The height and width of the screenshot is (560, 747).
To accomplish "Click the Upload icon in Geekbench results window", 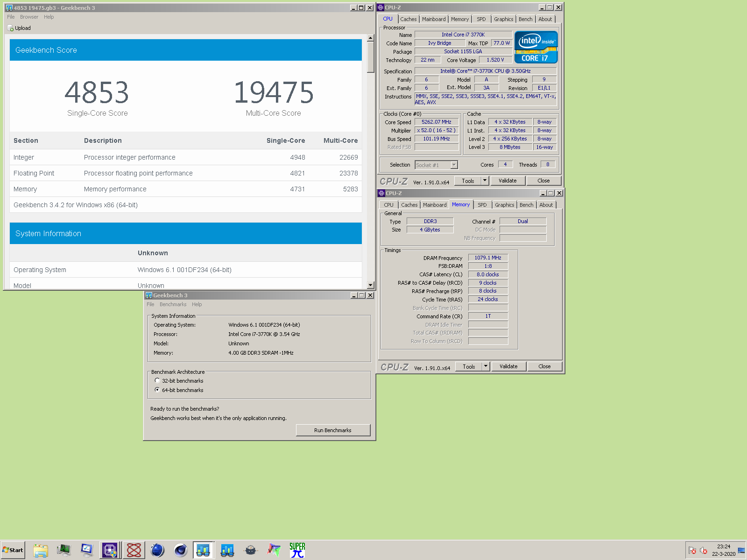I will 11,28.
